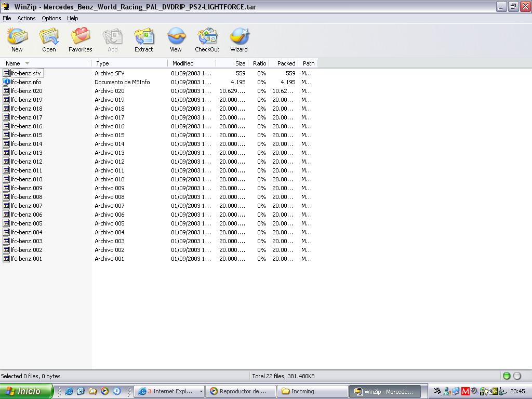The height and width of the screenshot is (399, 532).
Task: Select the file named lfc-benz.009
Action: click(x=26, y=188)
